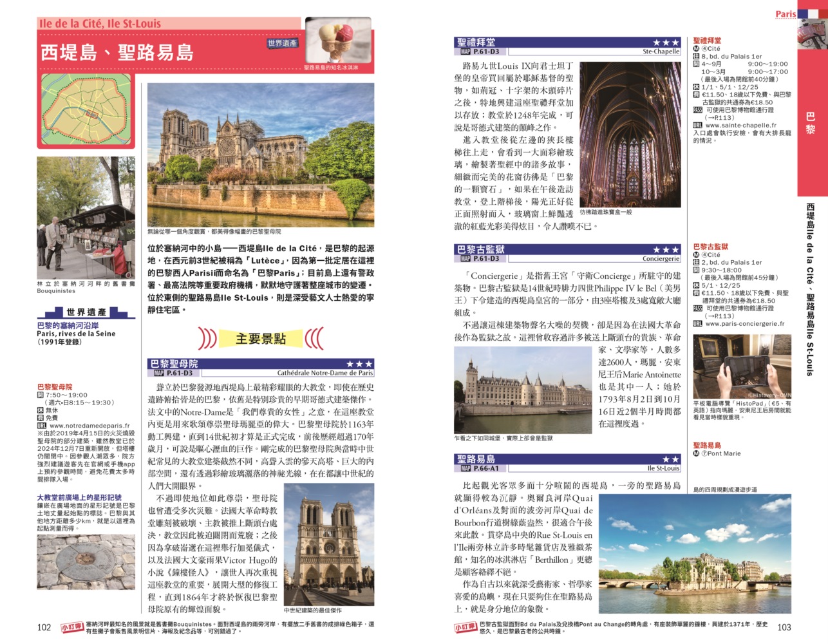
Task: Open the www.notredamedeparis.fr link
Action: click(x=89, y=426)
